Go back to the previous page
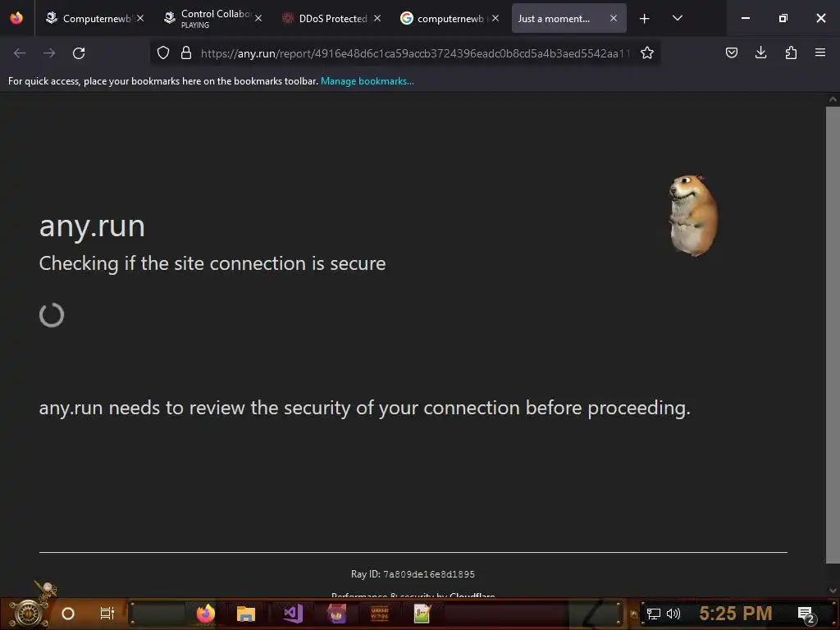 (20, 53)
